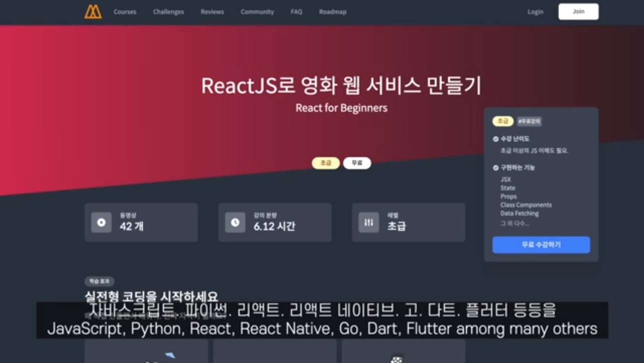Click the 초급 level value in stats card
644x363 pixels.
point(396,226)
